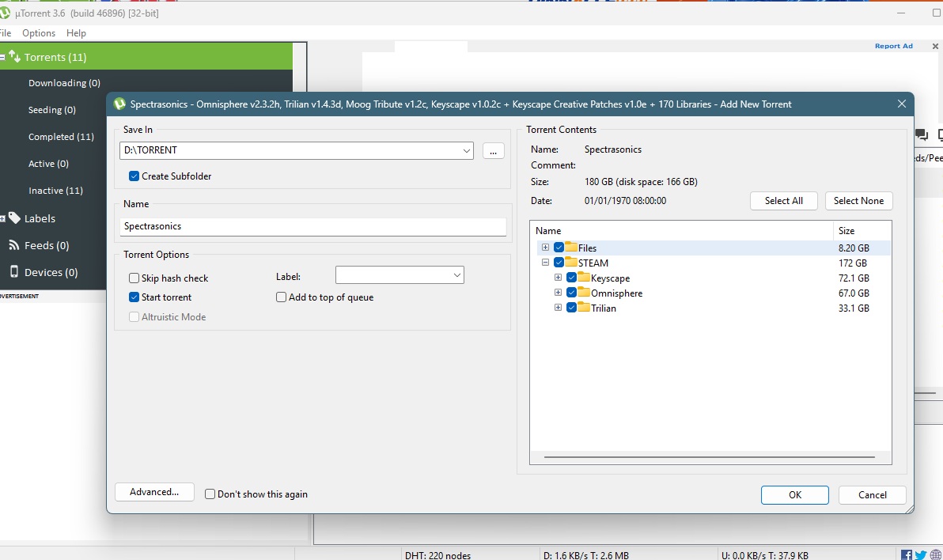Screen dimensions: 943x560
Task: Click the globe icon in status bar
Action: [x=935, y=555]
